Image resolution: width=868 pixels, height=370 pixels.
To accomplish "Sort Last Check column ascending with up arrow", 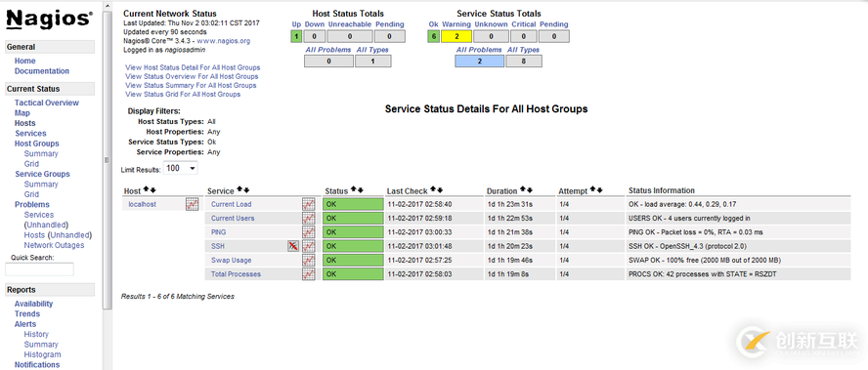I will tap(433, 189).
